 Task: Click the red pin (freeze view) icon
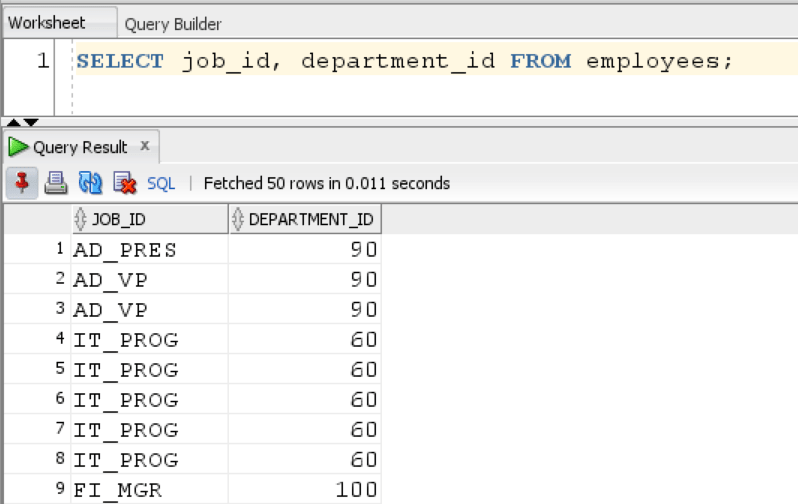(x=22, y=183)
